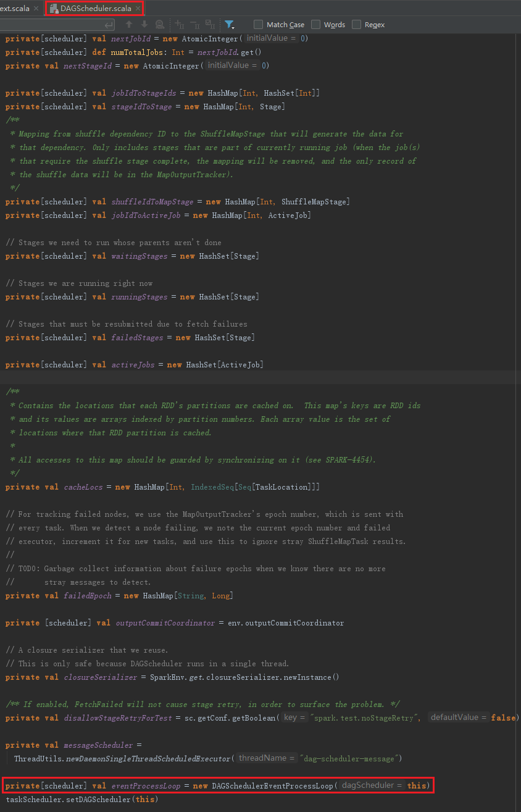The image size is (521, 812).
Task: Click the TODO garbage collect comment
Action: (196, 568)
